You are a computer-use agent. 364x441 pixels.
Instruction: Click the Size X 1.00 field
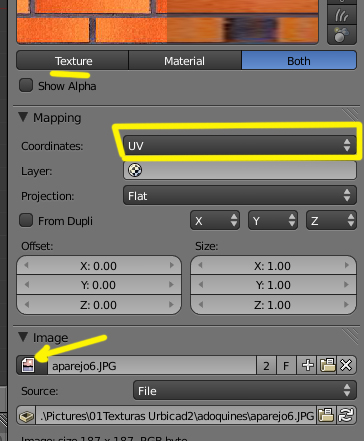click(x=273, y=266)
